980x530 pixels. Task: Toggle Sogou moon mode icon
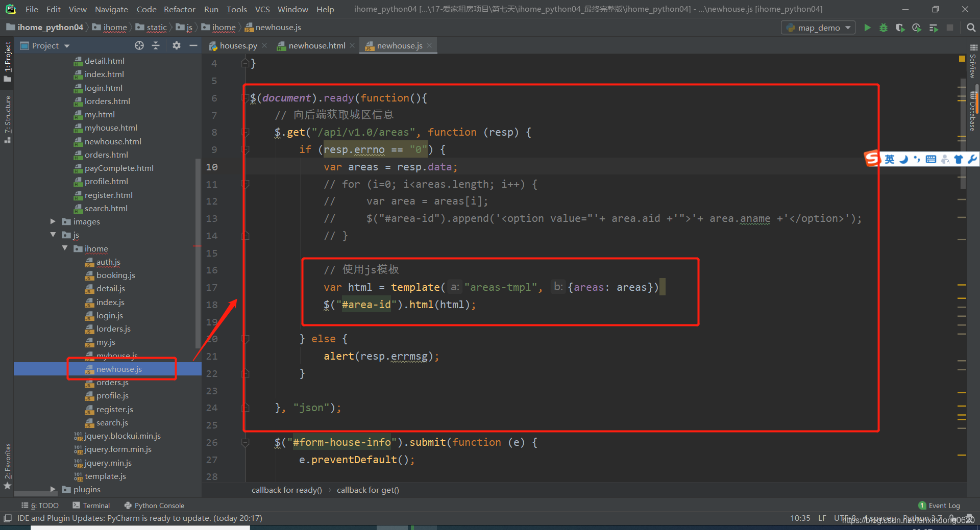[903, 159]
